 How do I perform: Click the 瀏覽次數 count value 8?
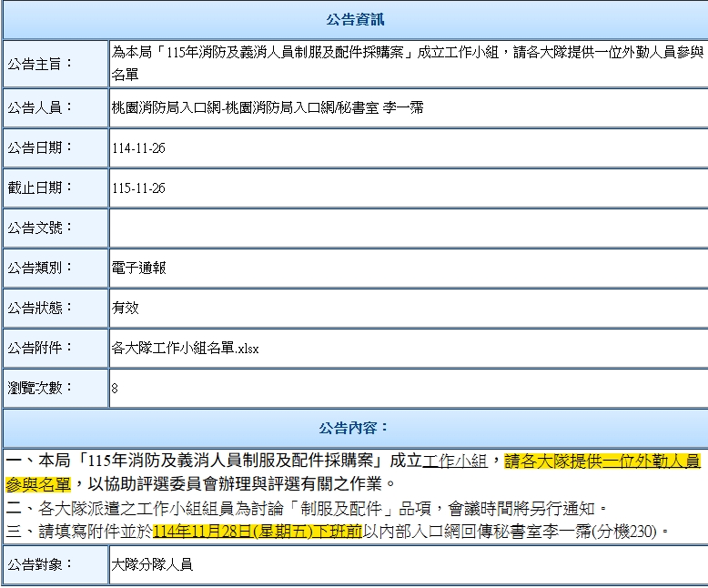pyautogui.click(x=116, y=389)
